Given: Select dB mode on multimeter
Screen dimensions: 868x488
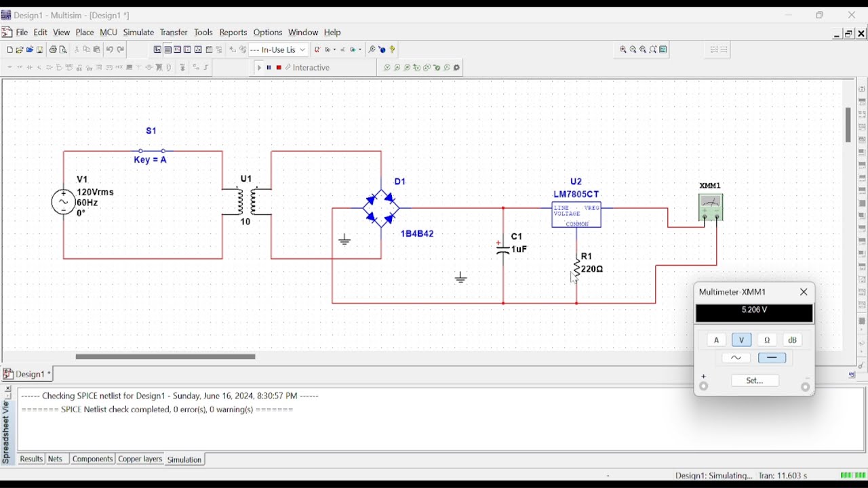Looking at the screenshot, I should pyautogui.click(x=793, y=340).
